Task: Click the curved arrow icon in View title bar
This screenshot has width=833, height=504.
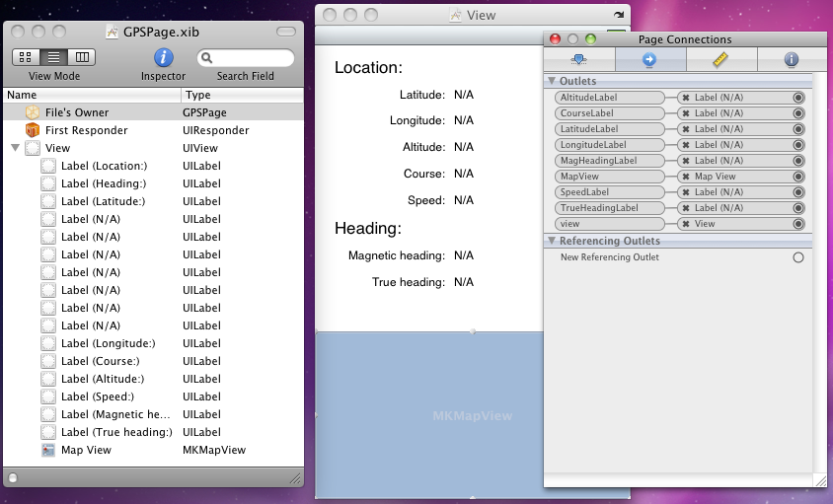Action: (x=619, y=15)
